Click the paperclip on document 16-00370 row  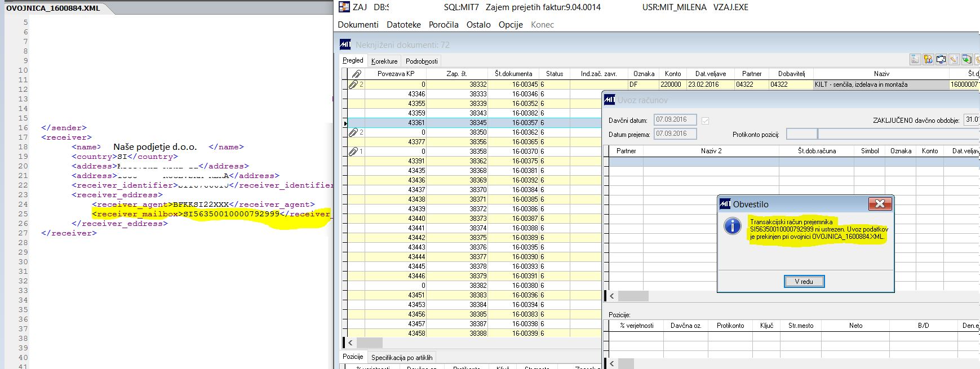click(353, 152)
